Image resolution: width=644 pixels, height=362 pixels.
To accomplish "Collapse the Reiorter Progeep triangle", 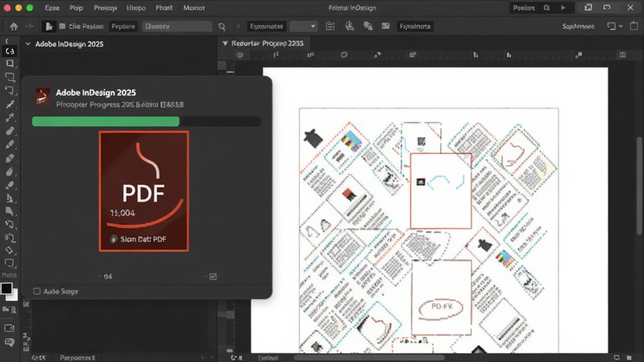I will tap(225, 43).
